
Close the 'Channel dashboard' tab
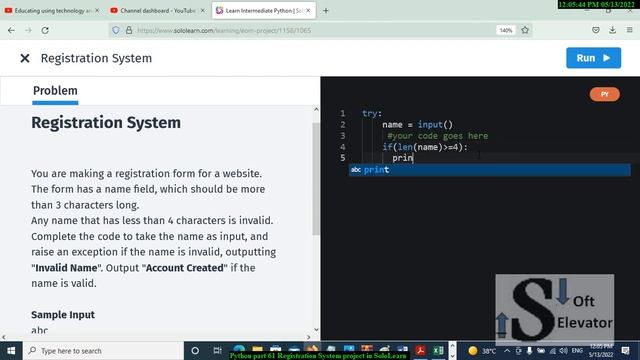tap(202, 11)
